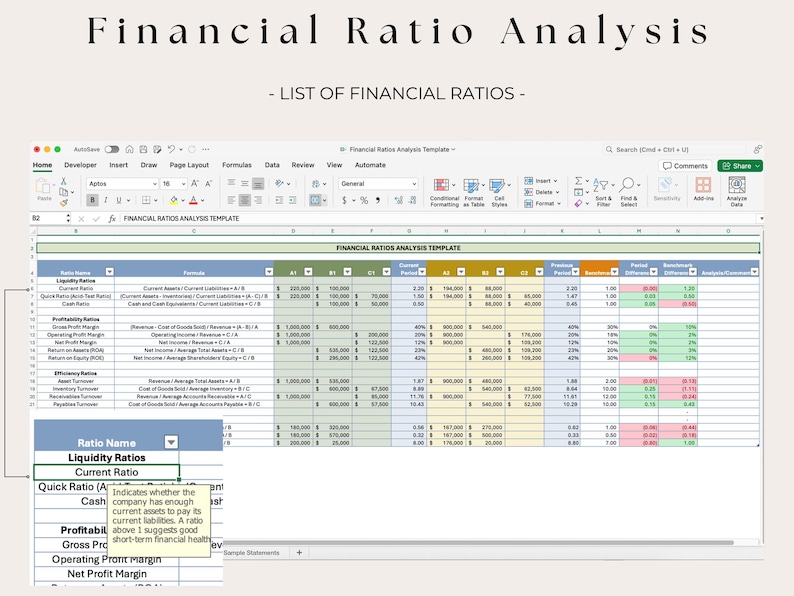Screen dimensions: 794x596
Task: Apply the red font color A
Action: tap(193, 201)
